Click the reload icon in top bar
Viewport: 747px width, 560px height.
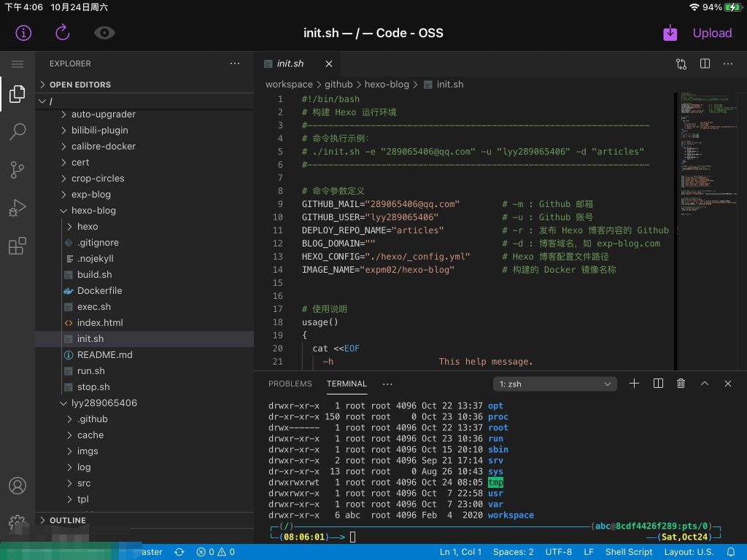click(x=63, y=33)
